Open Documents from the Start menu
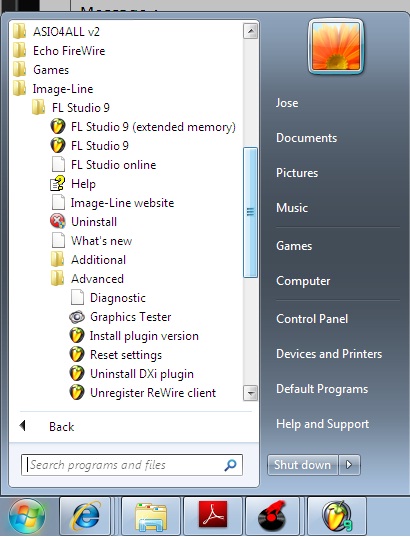410x537 pixels. tap(307, 138)
